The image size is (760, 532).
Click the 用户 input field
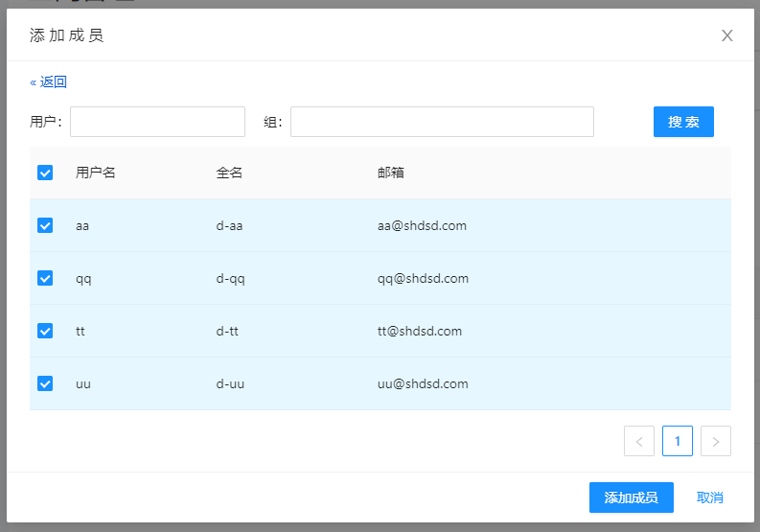click(x=157, y=122)
